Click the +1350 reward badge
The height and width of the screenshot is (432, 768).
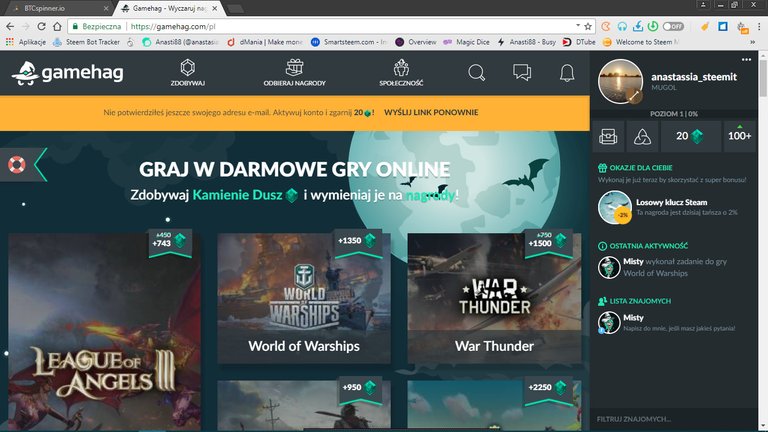[358, 242]
